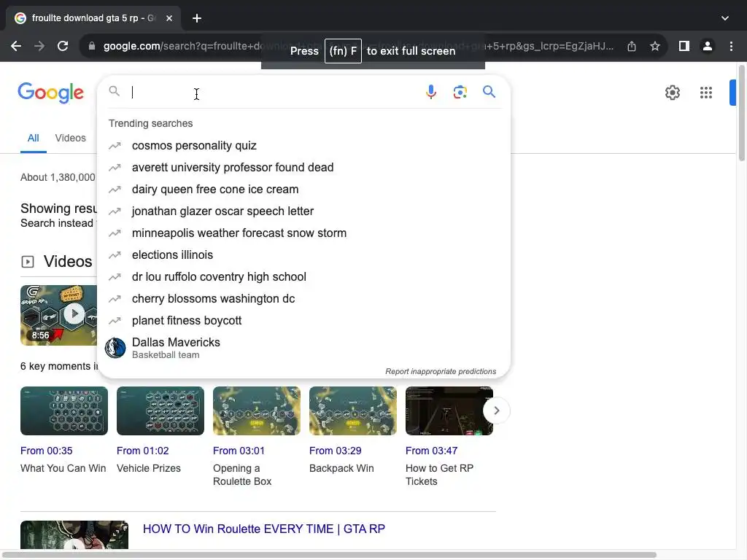Advance key moments with right chevron
The height and width of the screenshot is (560, 747).
pyautogui.click(x=496, y=411)
